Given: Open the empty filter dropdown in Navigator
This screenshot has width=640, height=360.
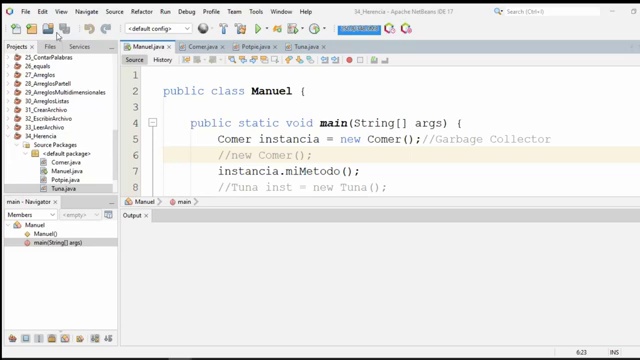Looking at the screenshot, I should point(80,215).
